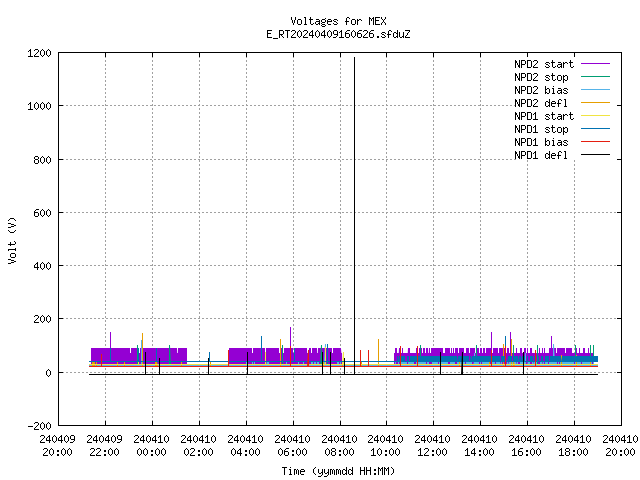The image size is (640, 480).
Task: Click the light blue NPD2 bias legend line
Action: click(596, 89)
